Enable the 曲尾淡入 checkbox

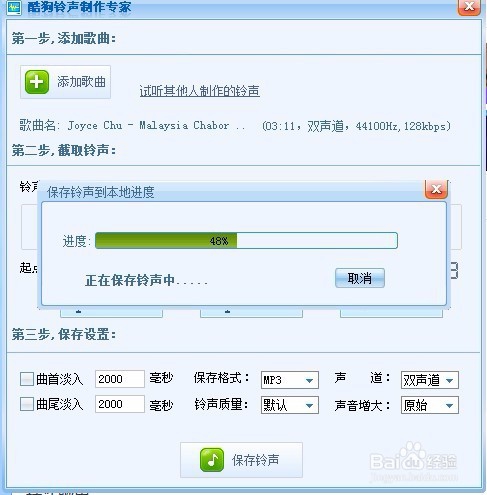[x=27, y=404]
